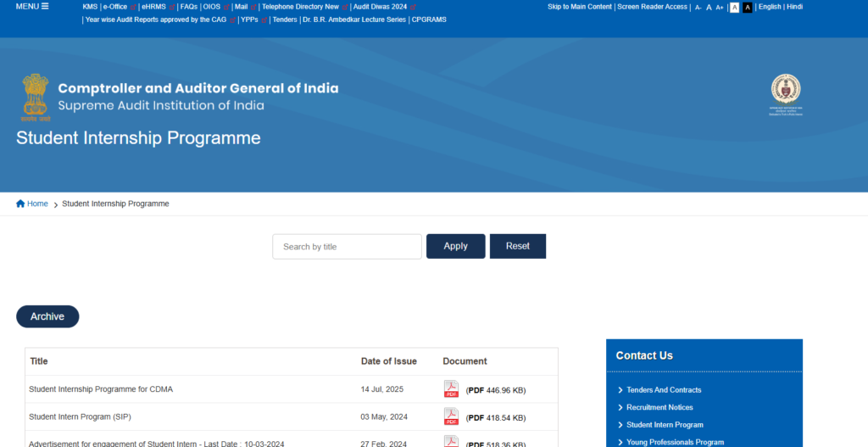Image resolution: width=868 pixels, height=447 pixels.
Task: Open PDF icon for Student Intern Program (SIP)
Action: (451, 416)
